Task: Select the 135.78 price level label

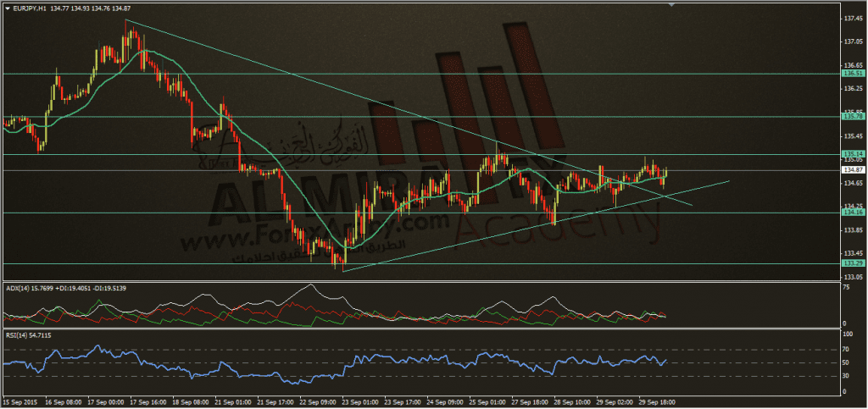Action: tap(853, 117)
